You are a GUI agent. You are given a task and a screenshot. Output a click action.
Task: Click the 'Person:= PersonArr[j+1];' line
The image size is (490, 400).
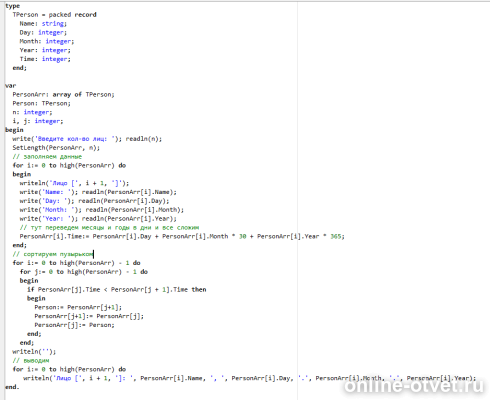78,307
